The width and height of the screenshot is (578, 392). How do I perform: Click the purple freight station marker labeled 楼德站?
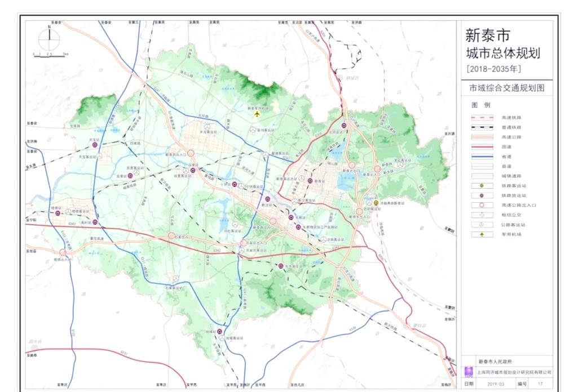(x=58, y=213)
